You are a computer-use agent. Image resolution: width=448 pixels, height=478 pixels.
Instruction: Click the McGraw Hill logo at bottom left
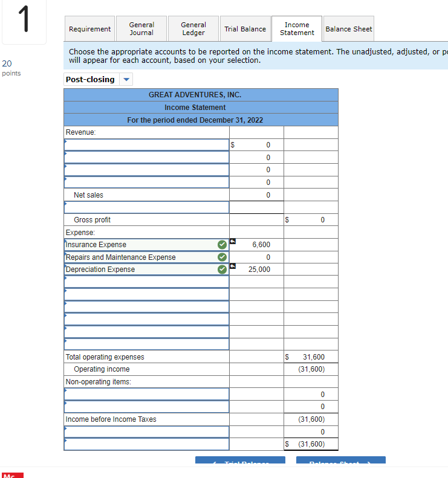click(x=13, y=475)
